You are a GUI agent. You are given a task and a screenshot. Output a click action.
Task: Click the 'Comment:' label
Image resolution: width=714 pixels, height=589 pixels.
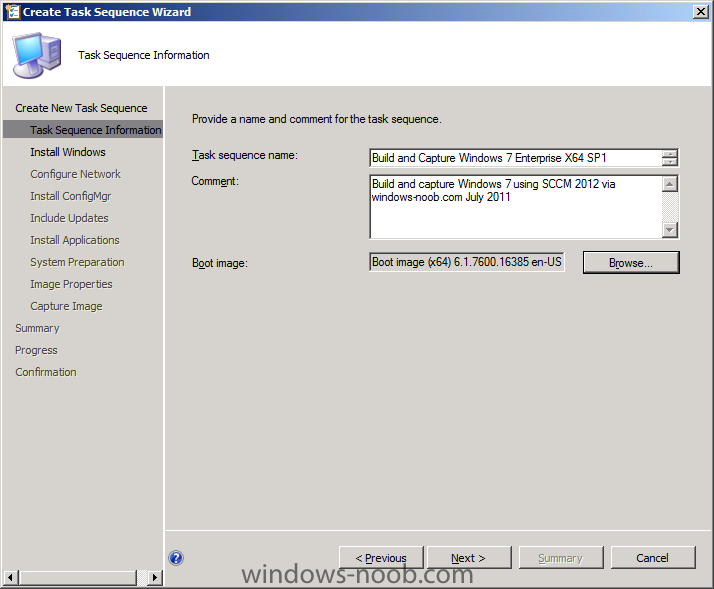[215, 181]
